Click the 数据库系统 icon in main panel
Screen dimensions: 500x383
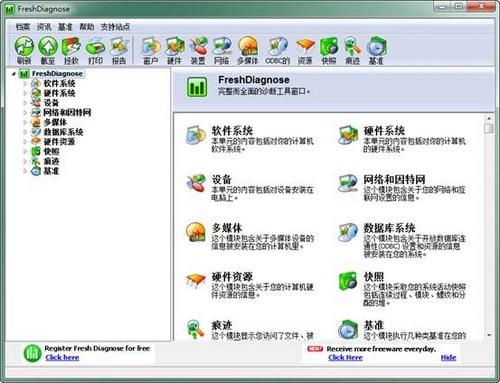[348, 232]
